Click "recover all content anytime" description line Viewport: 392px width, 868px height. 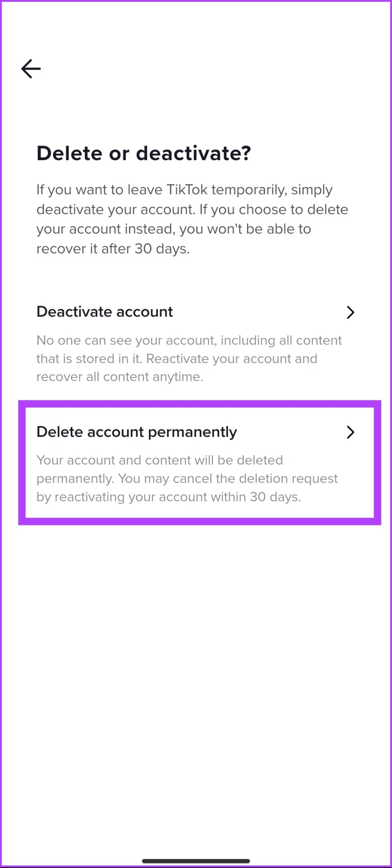pyautogui.click(x=120, y=377)
